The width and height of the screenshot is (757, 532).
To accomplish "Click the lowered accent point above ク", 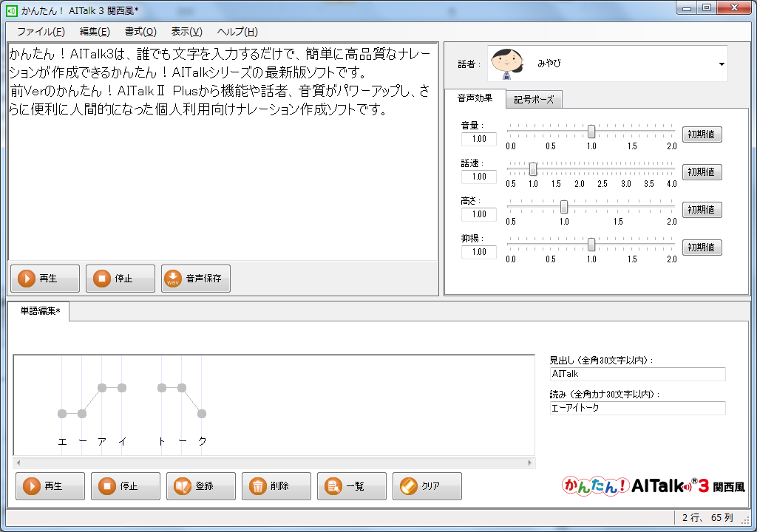I will point(202,414).
